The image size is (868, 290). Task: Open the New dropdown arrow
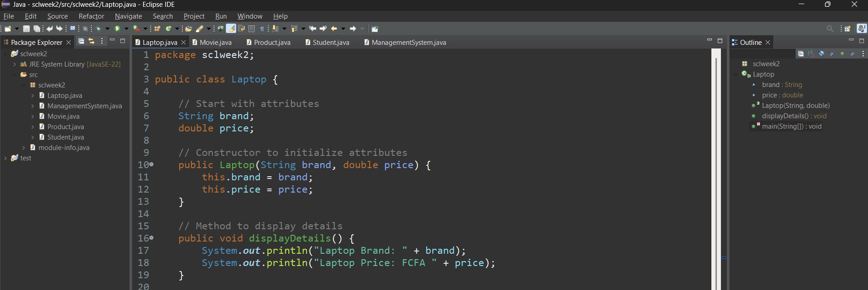[x=17, y=29]
